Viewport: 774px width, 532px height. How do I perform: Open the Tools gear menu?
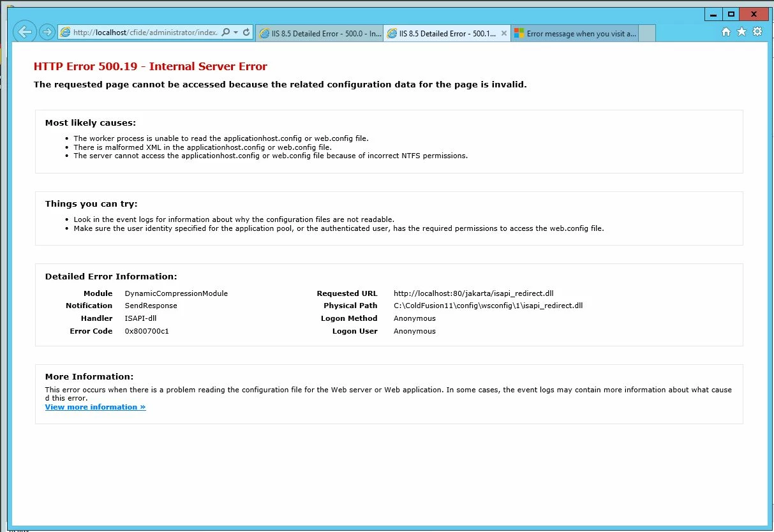[x=757, y=32]
